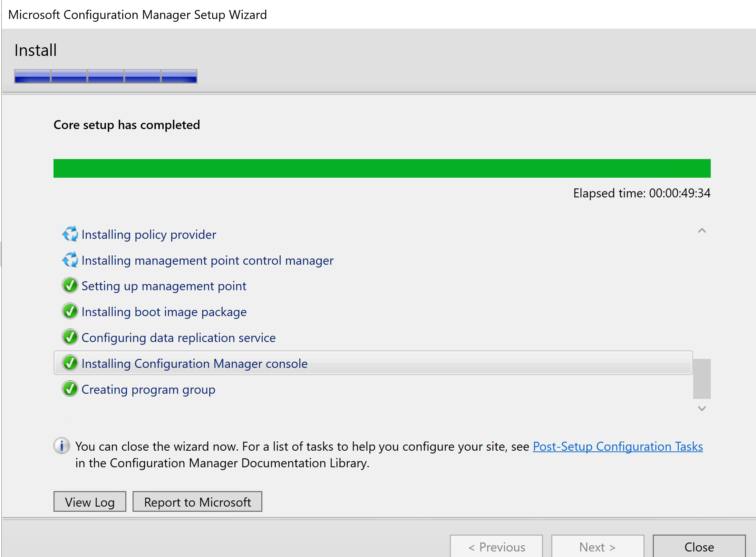The image size is (756, 557).
Task: Click the refresh icon beside Installing policy provider
Action: (x=70, y=234)
